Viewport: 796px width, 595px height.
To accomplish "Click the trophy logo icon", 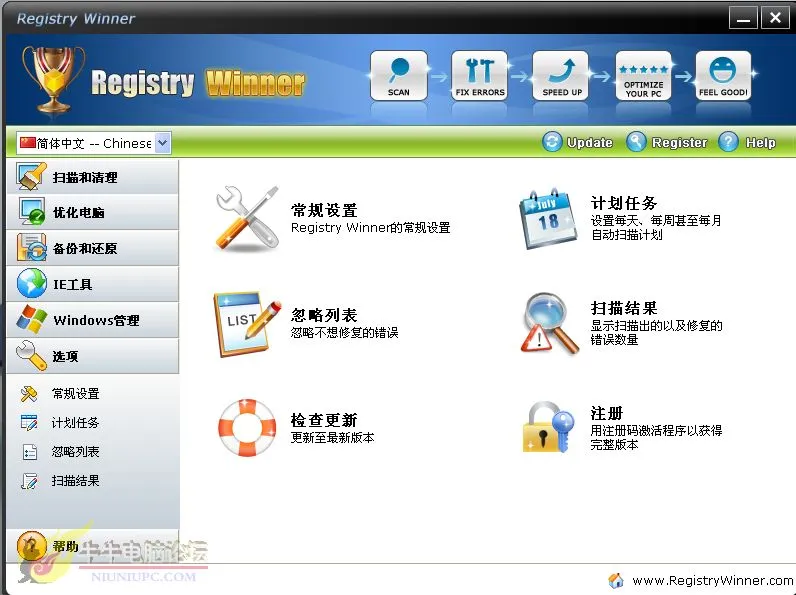I will (53, 79).
